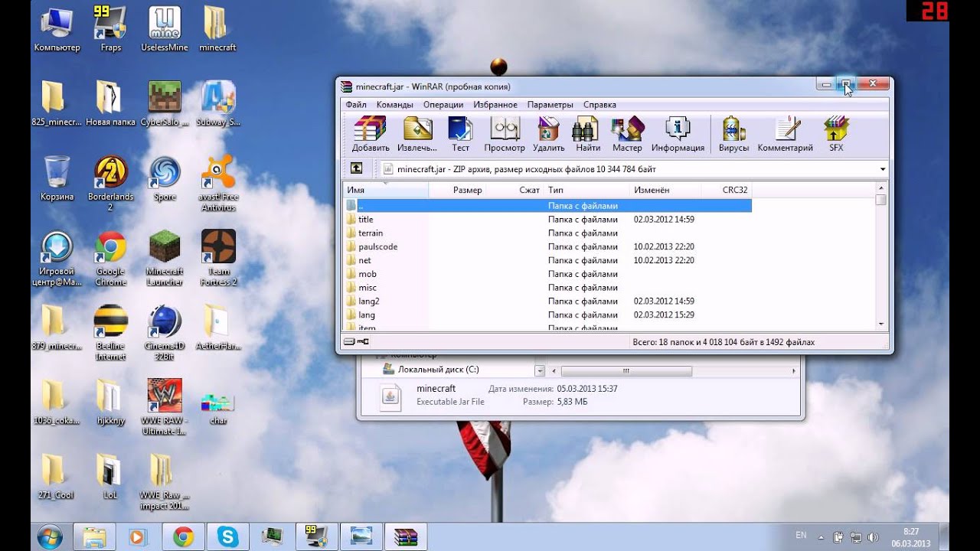
Task: Select the misc folder row
Action: 547,288
